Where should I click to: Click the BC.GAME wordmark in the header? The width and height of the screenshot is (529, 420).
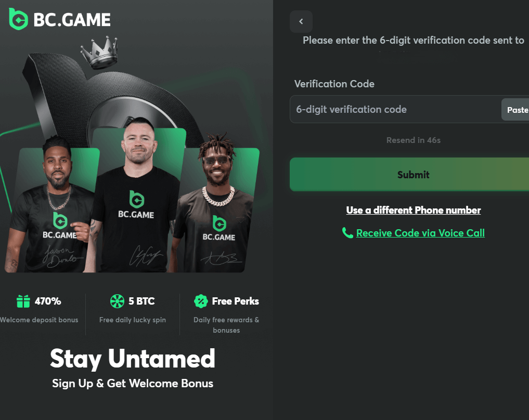[72, 20]
